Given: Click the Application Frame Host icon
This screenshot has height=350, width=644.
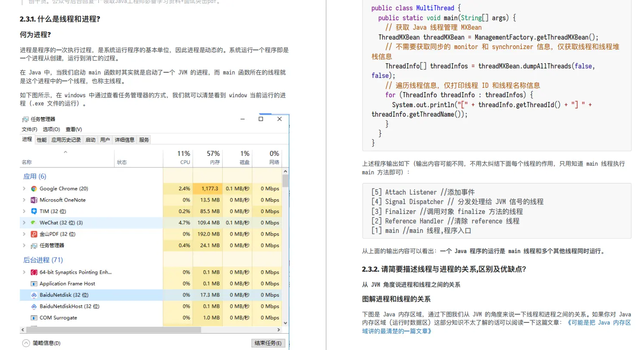Looking at the screenshot, I should coord(33,283).
